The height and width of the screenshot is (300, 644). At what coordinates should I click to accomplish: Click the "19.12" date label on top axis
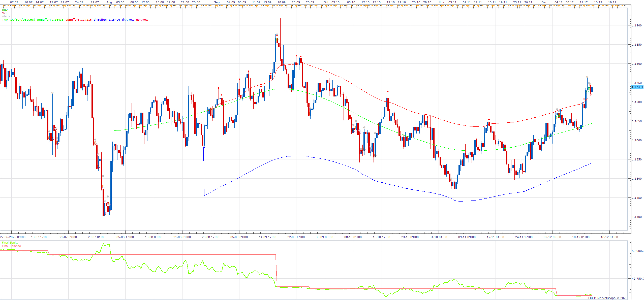tap(612, 2)
